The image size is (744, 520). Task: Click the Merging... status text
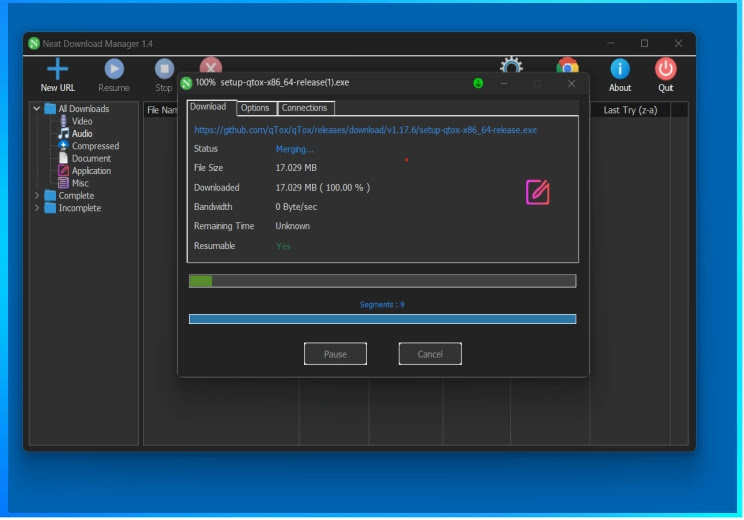295,149
